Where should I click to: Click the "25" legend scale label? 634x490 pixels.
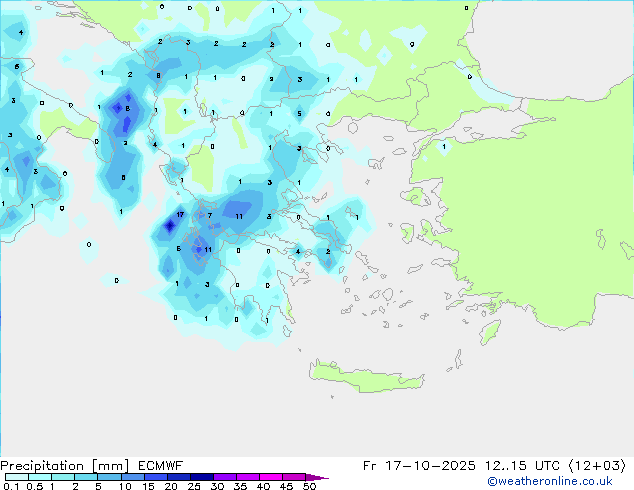coord(194,486)
